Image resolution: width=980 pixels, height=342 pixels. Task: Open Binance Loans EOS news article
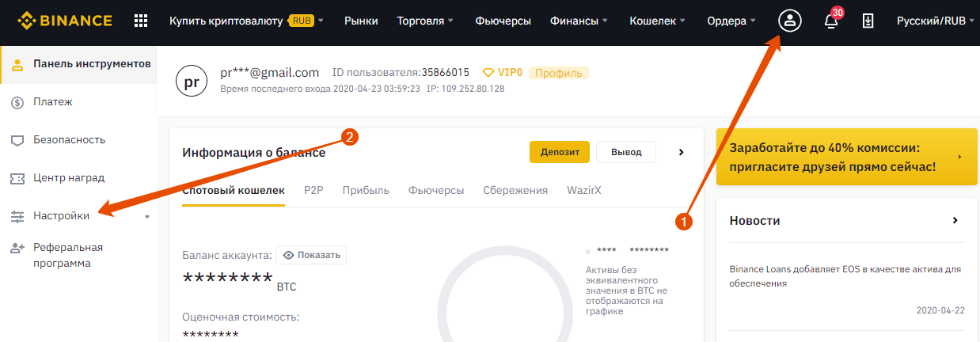[845, 276]
